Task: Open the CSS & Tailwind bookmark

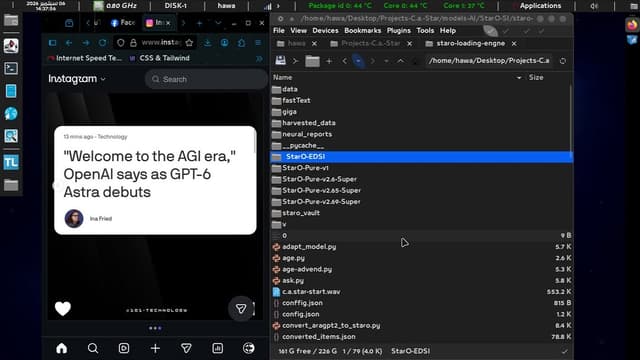Action: (x=164, y=58)
